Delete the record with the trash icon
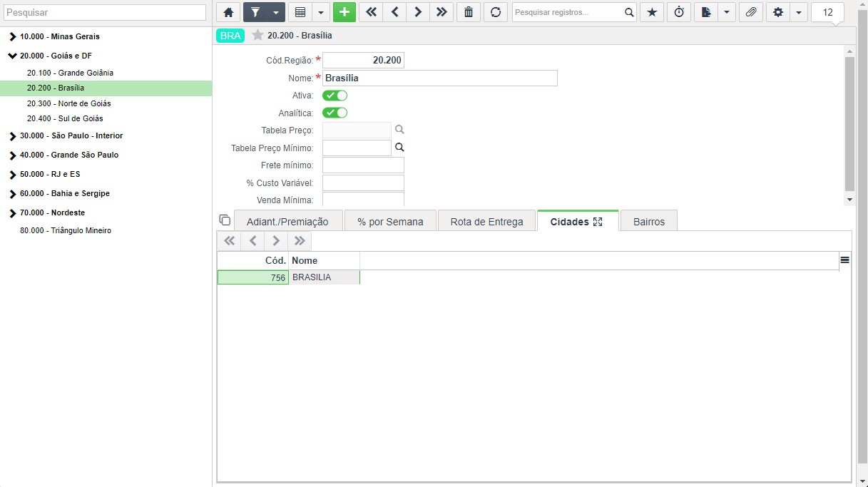This screenshot has height=487, width=868. 469,12
